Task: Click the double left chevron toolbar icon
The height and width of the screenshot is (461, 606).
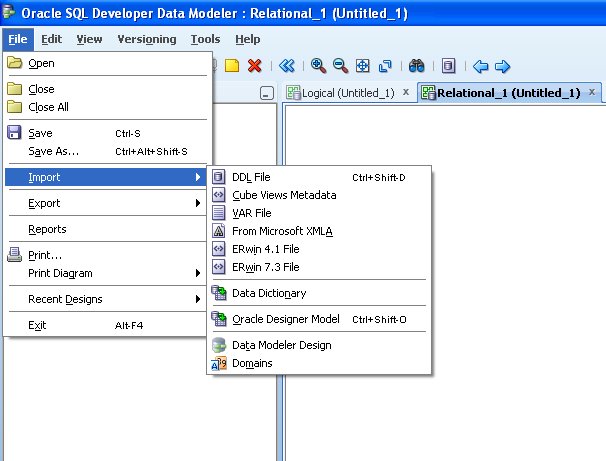Action: pyautogui.click(x=287, y=66)
